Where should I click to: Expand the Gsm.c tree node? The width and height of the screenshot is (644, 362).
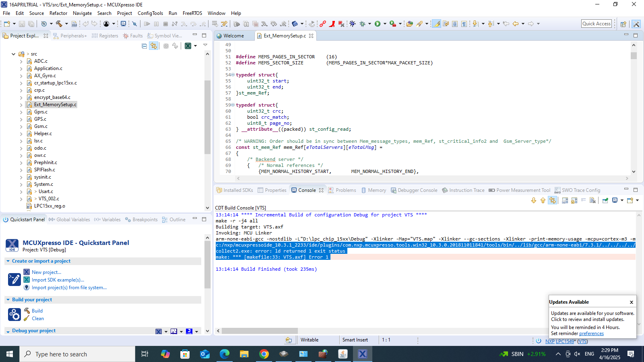point(21,126)
